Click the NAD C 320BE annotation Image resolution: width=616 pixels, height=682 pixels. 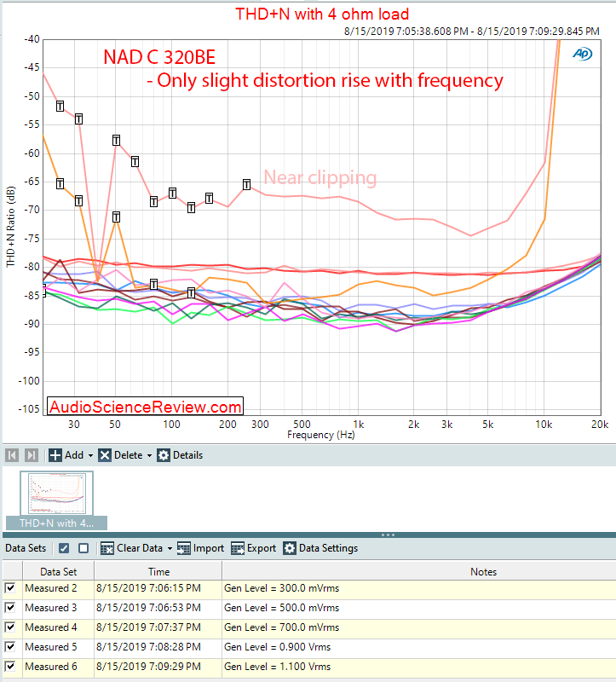(159, 57)
